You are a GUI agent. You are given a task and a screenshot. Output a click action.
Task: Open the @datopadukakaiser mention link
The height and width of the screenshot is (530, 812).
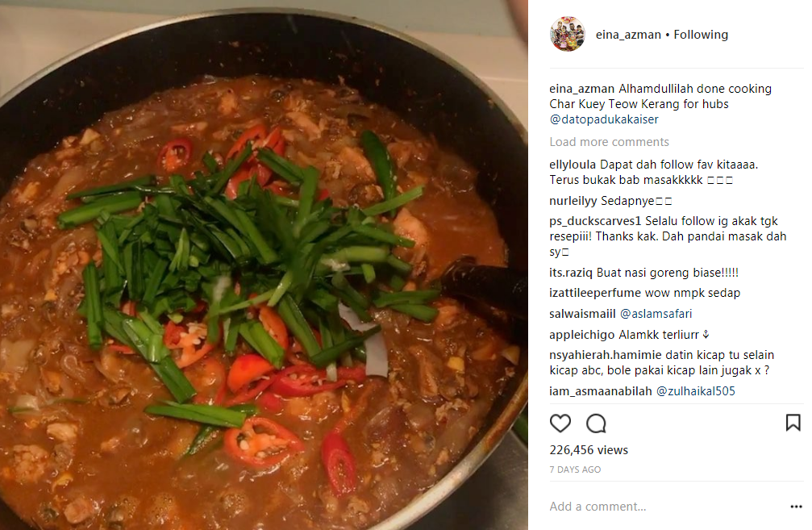tap(604, 119)
